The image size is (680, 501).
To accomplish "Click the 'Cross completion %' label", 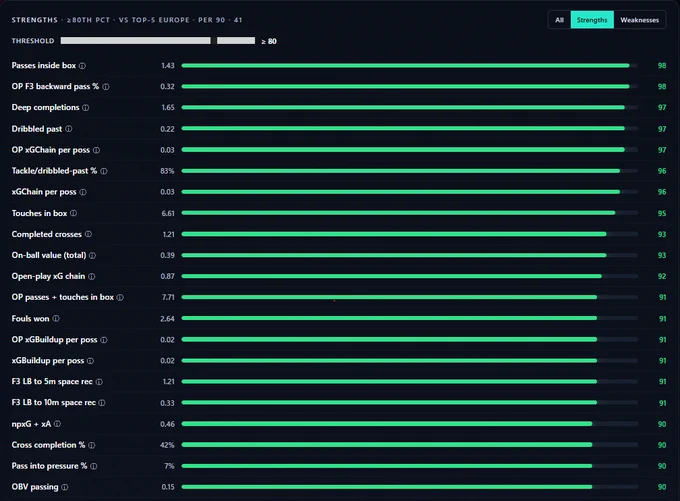I will click(x=49, y=445).
